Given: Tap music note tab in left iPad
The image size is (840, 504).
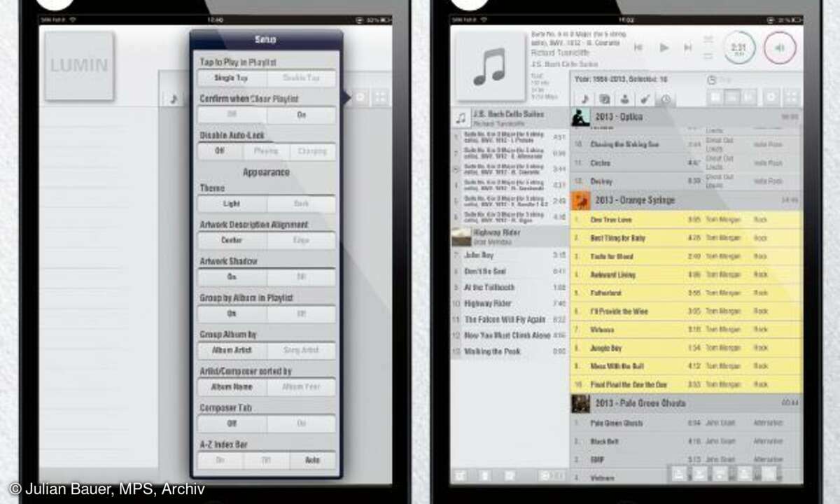Looking at the screenshot, I should pos(174,99).
